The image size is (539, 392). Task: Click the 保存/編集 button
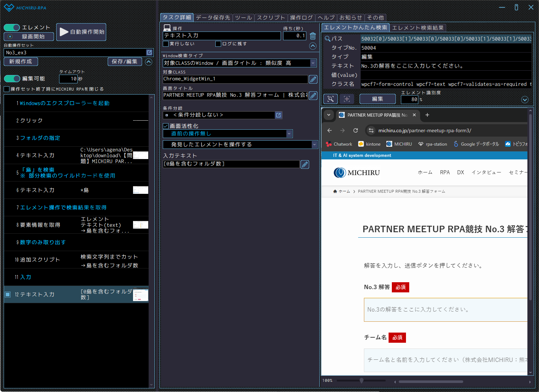coord(124,62)
